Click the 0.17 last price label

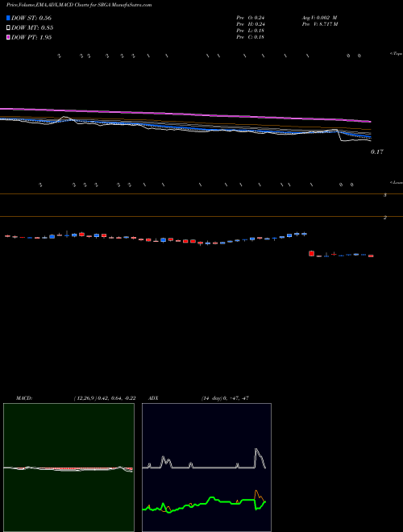(377, 152)
